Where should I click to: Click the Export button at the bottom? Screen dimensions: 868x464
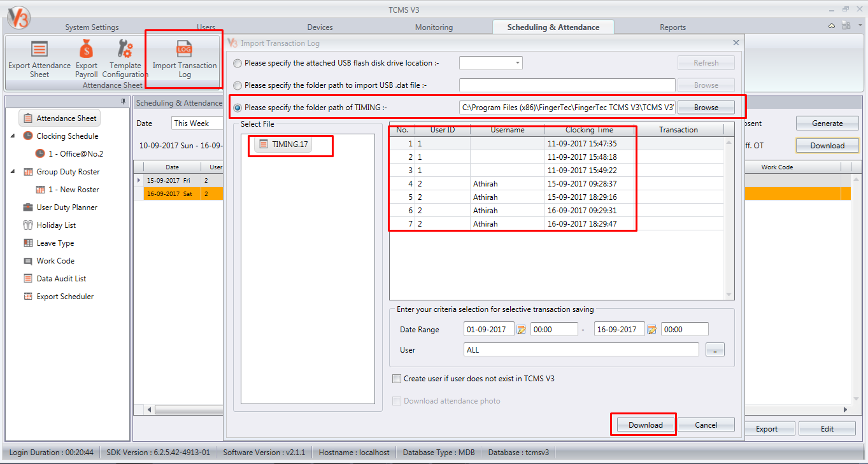coord(766,429)
